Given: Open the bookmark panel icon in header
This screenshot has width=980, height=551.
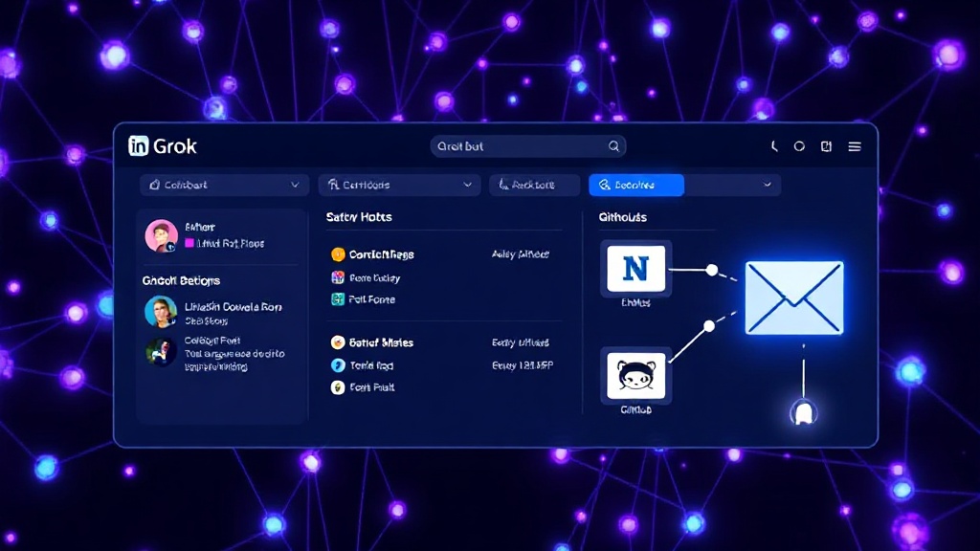Looking at the screenshot, I should coord(826,146).
